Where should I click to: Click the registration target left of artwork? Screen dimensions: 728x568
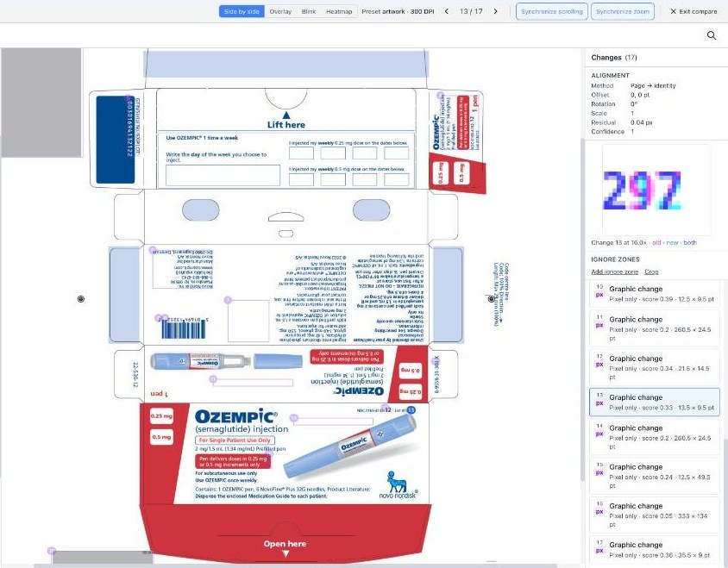click(x=81, y=299)
